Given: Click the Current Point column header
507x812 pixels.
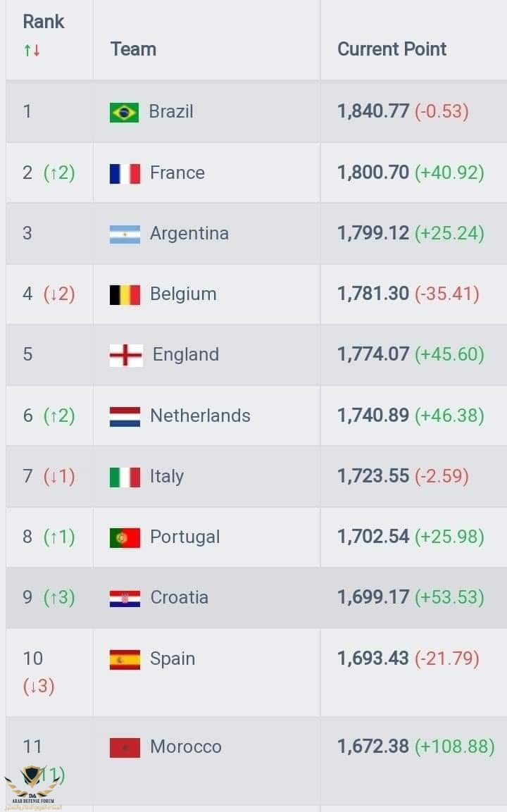Looking at the screenshot, I should [392, 49].
